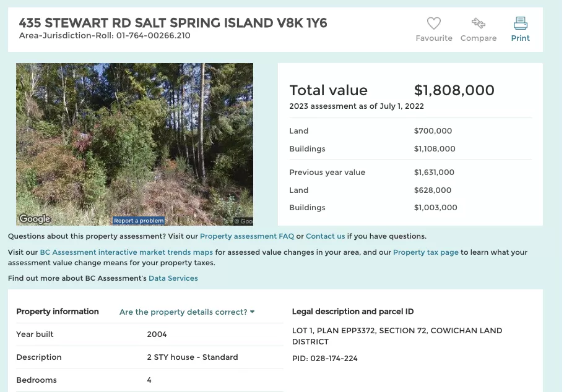The width and height of the screenshot is (572, 392).
Task: Click the Google logo on photo
Action: click(35, 219)
